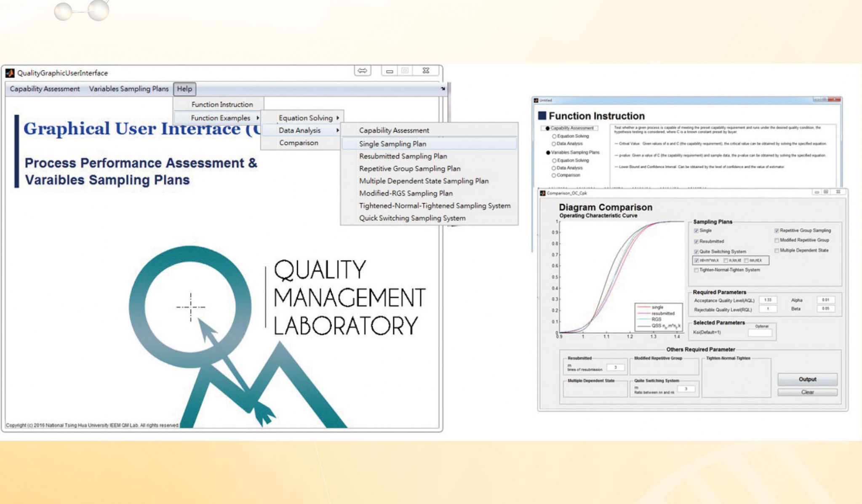Select Data Analysis radio under Variables Sampling Plans
862x504 pixels.
(554, 168)
